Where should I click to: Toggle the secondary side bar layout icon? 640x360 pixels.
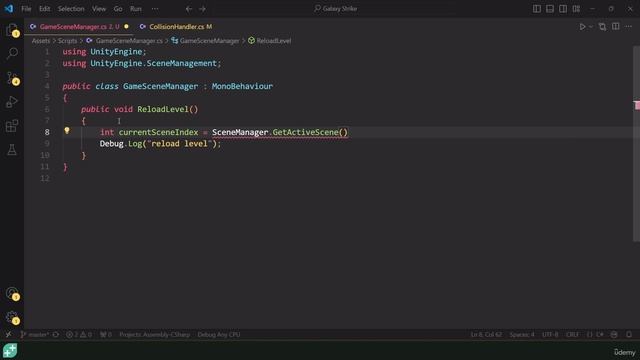point(563,9)
